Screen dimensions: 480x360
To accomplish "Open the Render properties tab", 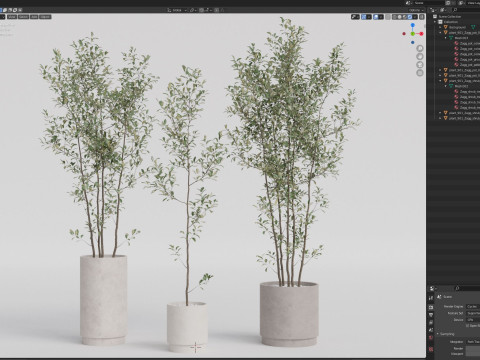I will [431, 307].
